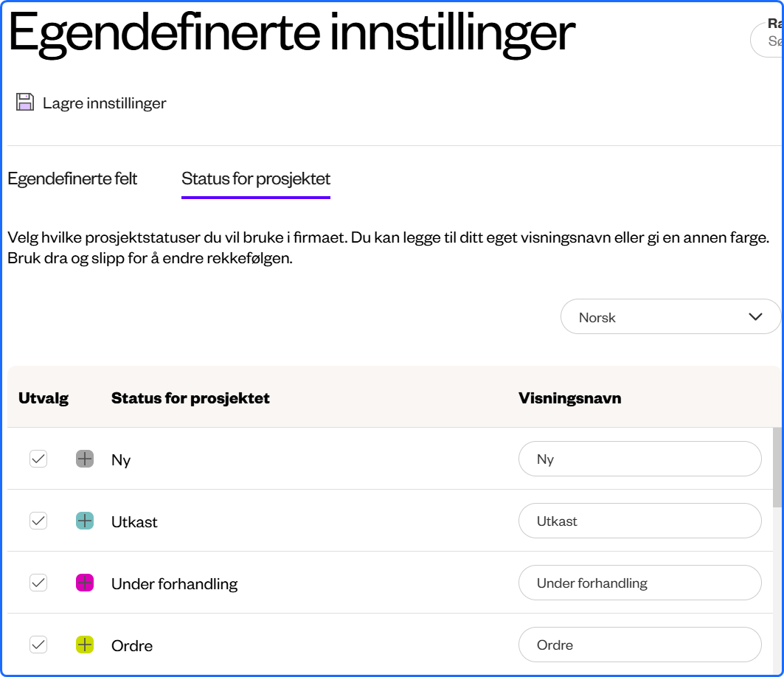Edit the Ny visningsnavn field

[640, 459]
